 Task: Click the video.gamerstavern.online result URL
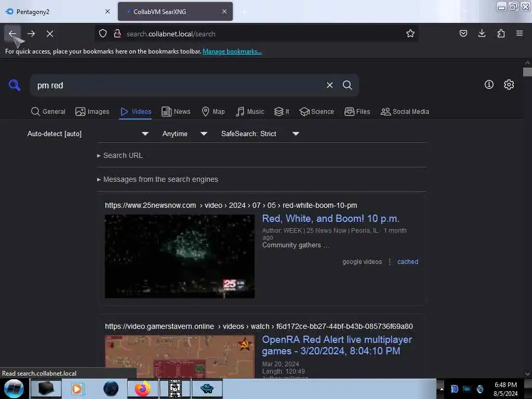pos(259,326)
